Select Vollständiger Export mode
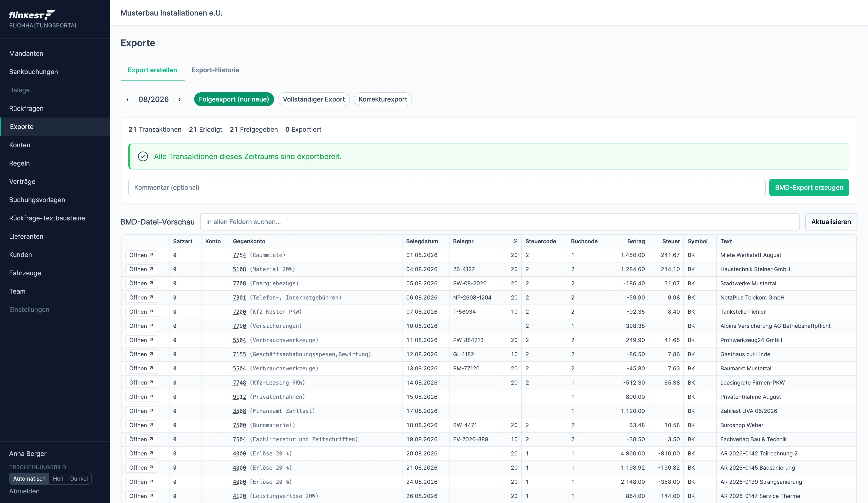868x503 pixels. (313, 99)
